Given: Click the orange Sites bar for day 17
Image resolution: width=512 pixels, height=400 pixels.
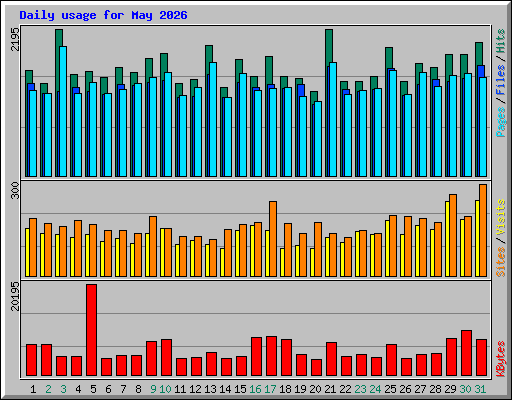Looking at the screenshot, I should (273, 239).
